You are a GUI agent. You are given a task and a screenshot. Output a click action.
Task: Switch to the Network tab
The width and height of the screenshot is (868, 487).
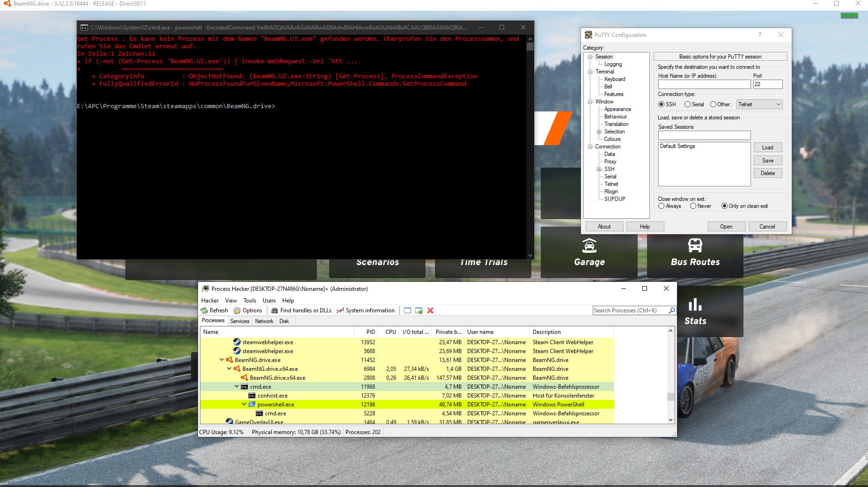pyautogui.click(x=264, y=321)
